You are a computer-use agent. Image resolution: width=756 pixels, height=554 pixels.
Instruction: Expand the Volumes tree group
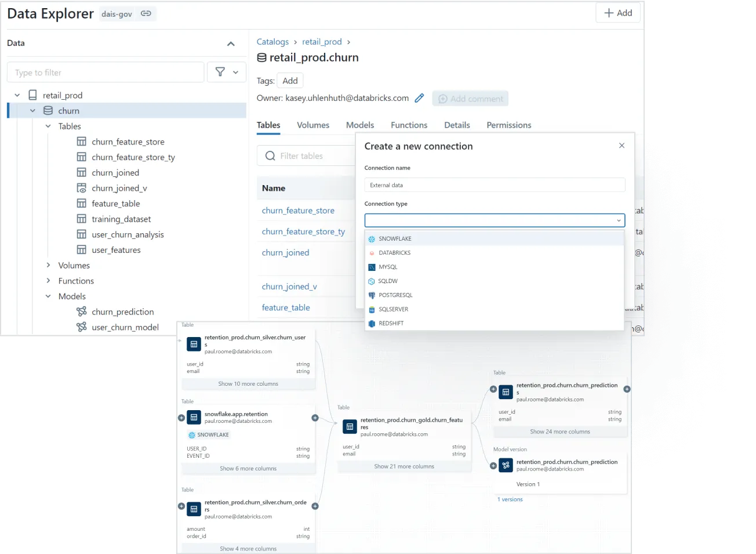[48, 265]
